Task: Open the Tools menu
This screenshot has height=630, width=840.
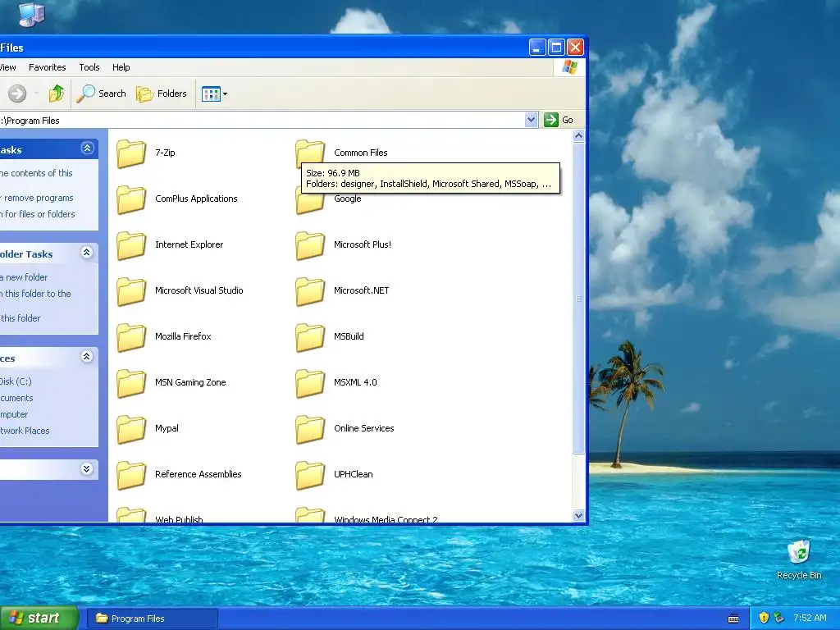Action: [x=89, y=67]
